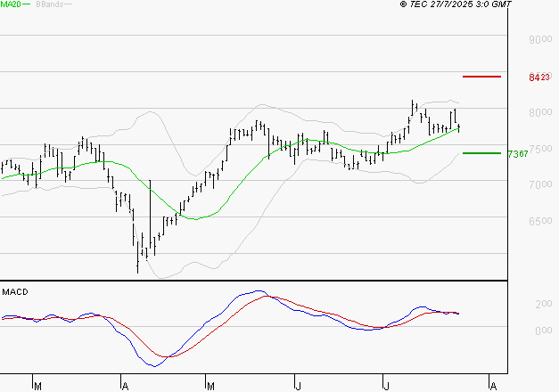Click the MACD 200 scale label
559x392 pixels.
544,305
